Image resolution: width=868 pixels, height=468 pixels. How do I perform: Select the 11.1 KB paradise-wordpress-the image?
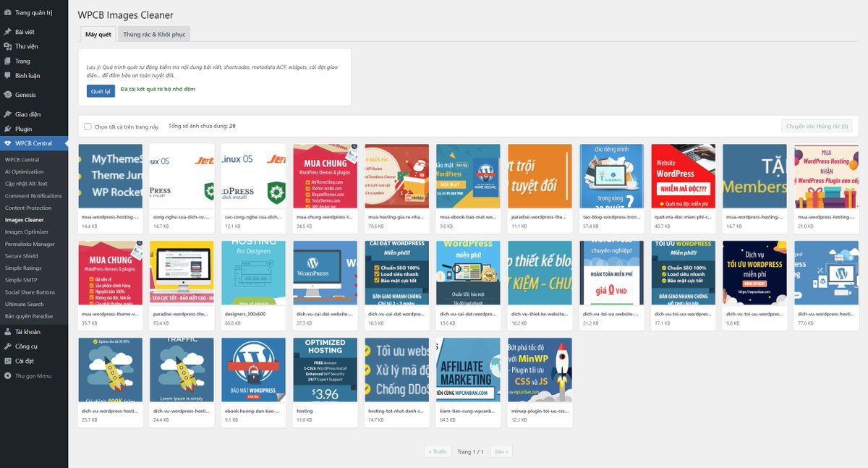pos(540,176)
